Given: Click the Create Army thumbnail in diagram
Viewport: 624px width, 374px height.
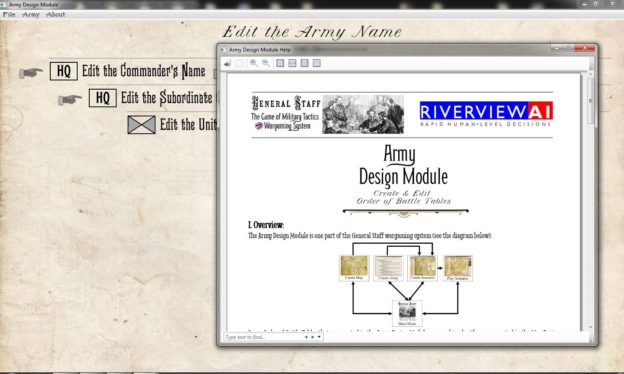Looking at the screenshot, I should pyautogui.click(x=388, y=268).
